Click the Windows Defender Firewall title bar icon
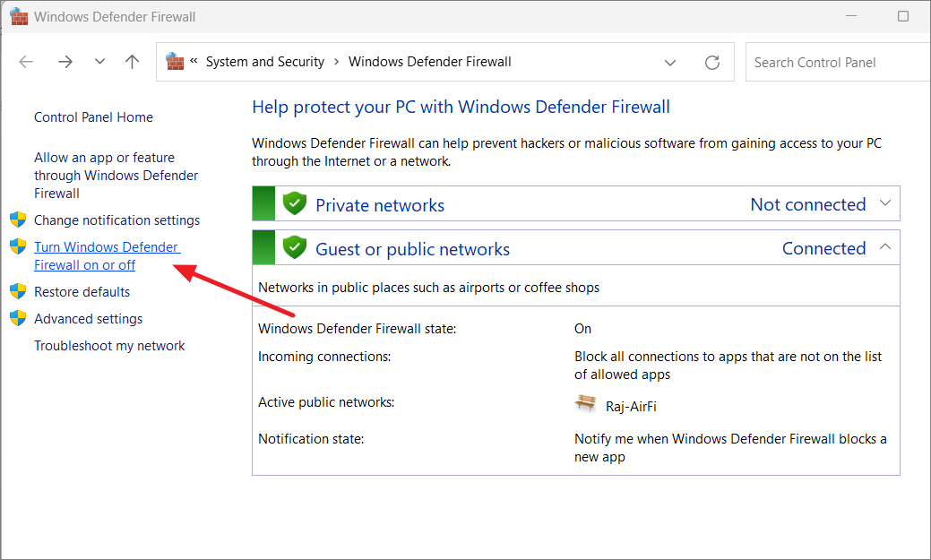Viewport: 931px width, 560px height. tap(19, 17)
